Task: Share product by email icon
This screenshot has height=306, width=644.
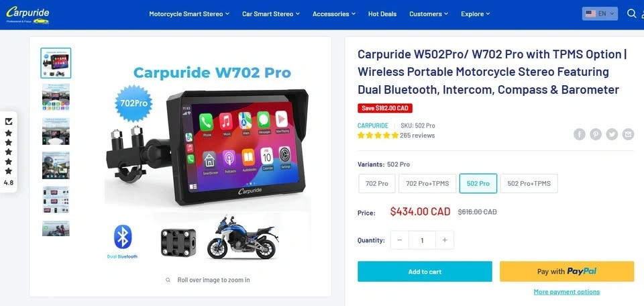Action: pyautogui.click(x=628, y=134)
